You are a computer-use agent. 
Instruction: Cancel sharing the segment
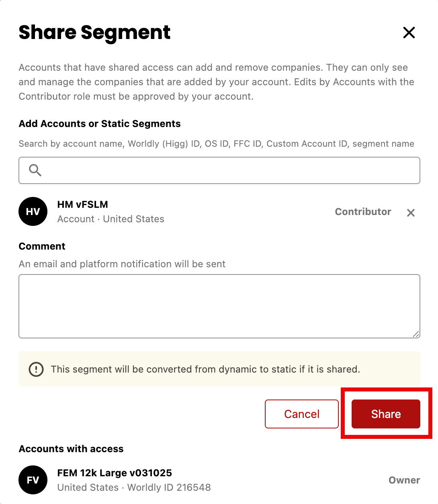pos(302,414)
